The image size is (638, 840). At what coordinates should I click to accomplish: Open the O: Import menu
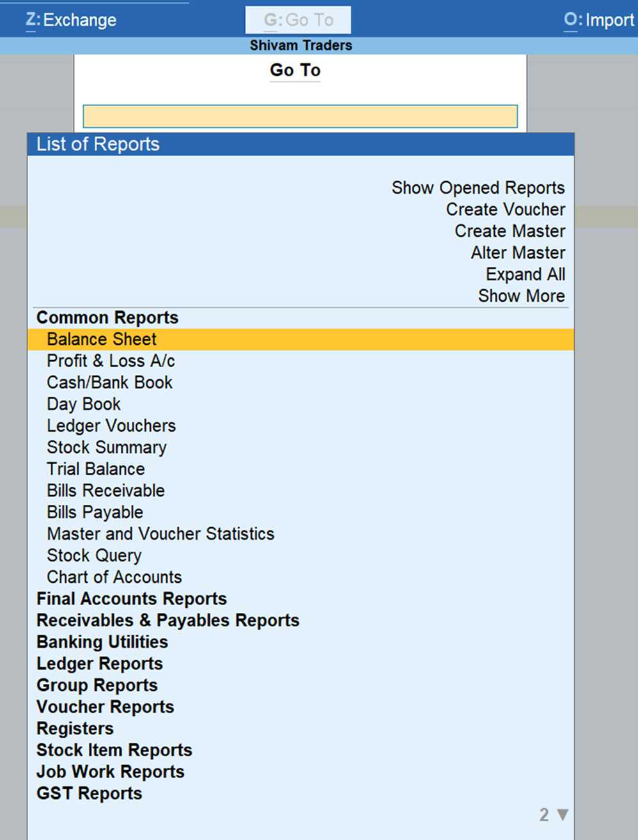point(599,20)
